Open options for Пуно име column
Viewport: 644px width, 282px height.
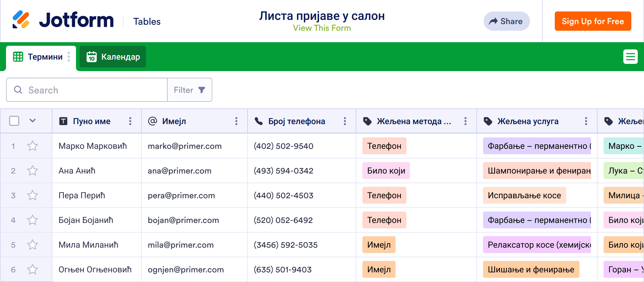130,121
